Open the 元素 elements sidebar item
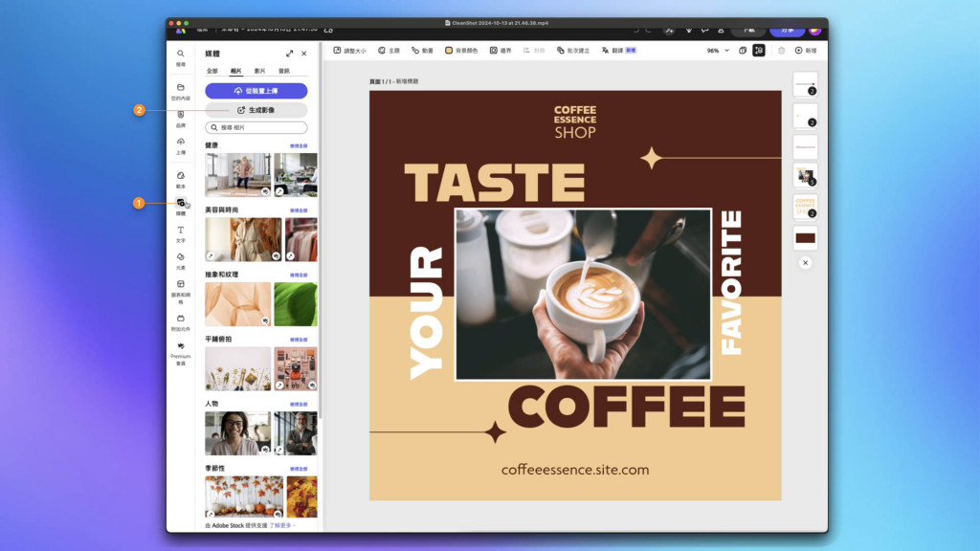980x551 pixels. [x=181, y=260]
